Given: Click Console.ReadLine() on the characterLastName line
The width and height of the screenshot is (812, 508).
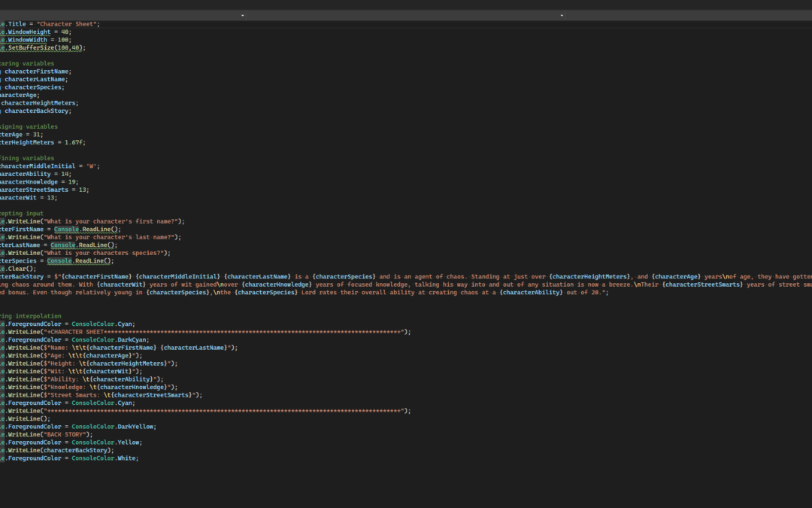Looking at the screenshot, I should (83, 245).
